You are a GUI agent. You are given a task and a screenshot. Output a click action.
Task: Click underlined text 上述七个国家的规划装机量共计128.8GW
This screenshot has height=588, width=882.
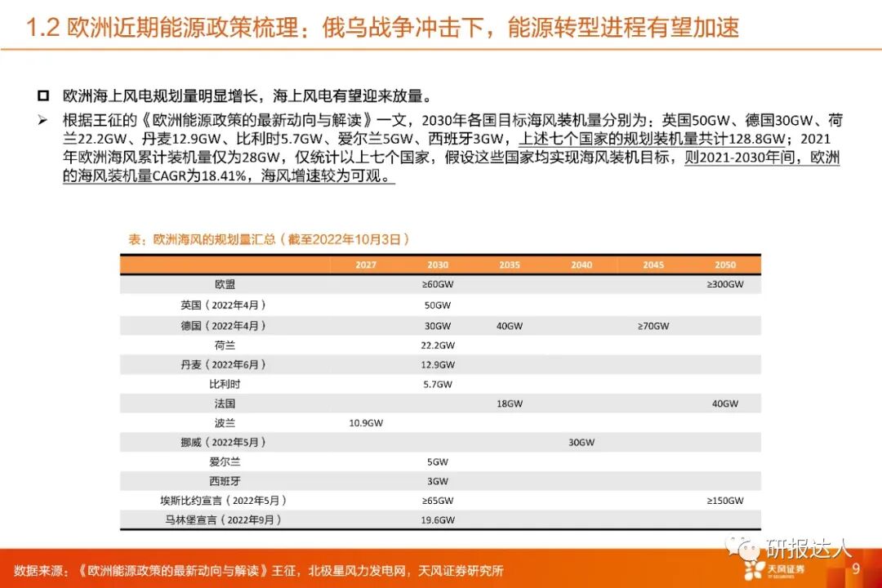[652, 138]
